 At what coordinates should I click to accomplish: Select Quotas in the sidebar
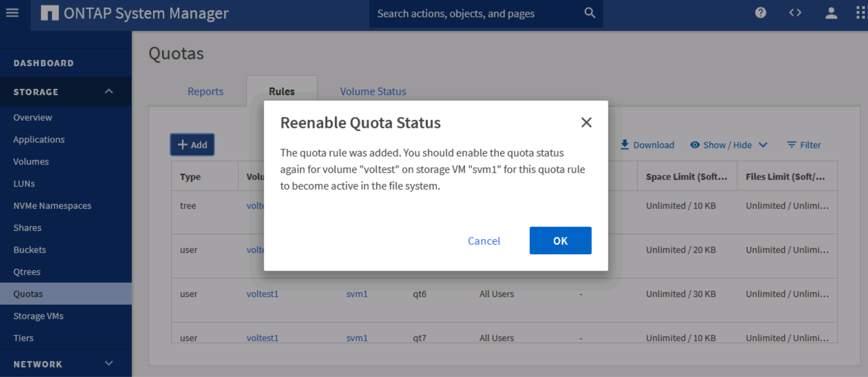pyautogui.click(x=29, y=293)
